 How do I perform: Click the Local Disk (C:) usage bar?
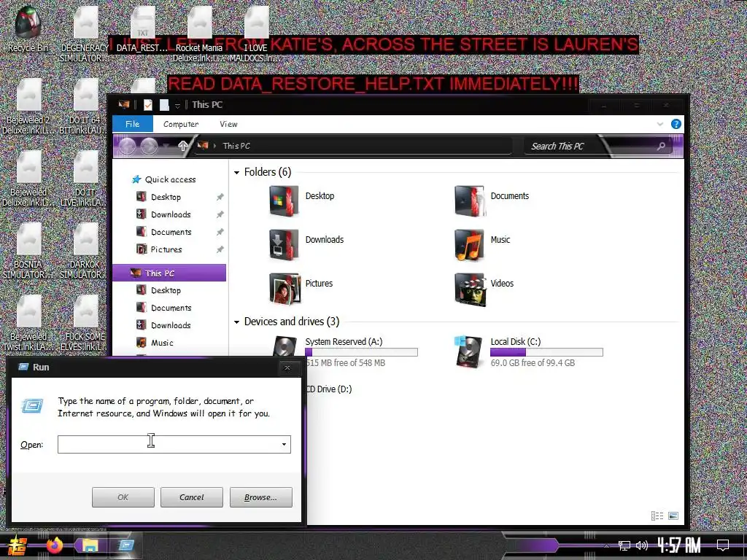[x=546, y=352]
